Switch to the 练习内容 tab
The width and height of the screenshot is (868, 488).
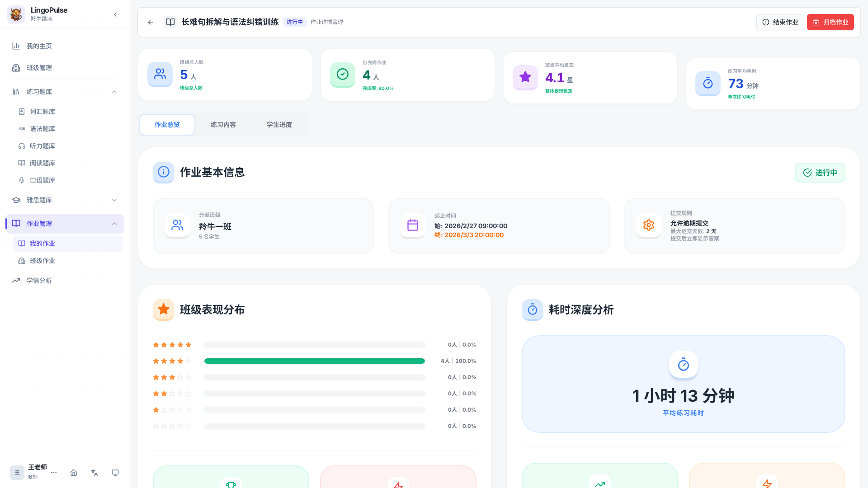click(x=223, y=125)
